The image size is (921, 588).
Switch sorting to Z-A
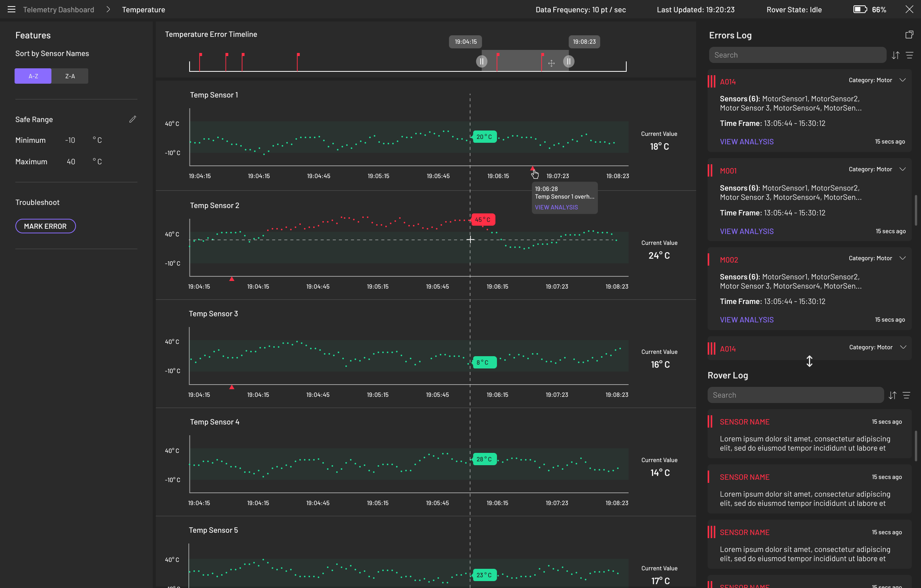click(70, 76)
